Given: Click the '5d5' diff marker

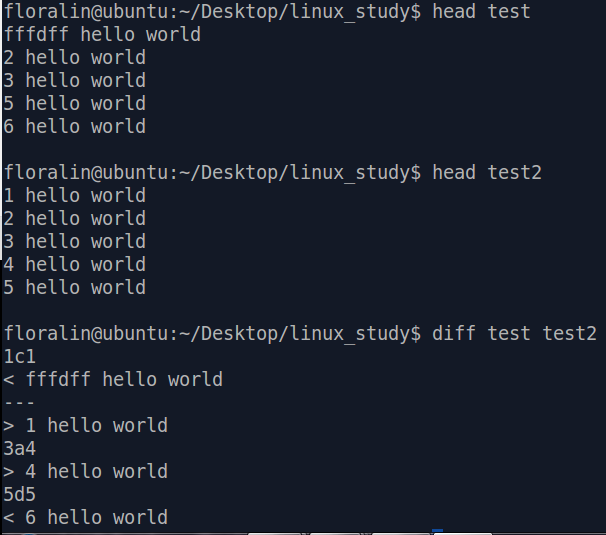Looking at the screenshot, I should (x=20, y=494).
